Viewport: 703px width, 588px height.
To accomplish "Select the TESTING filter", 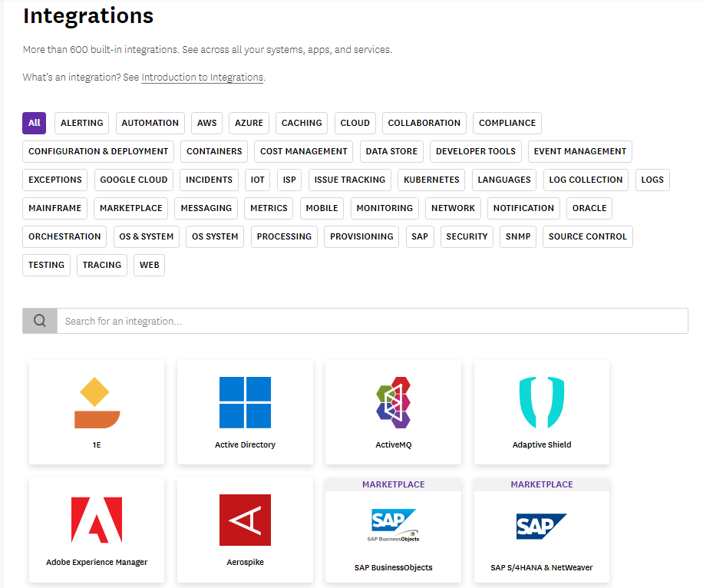I will tap(46, 265).
